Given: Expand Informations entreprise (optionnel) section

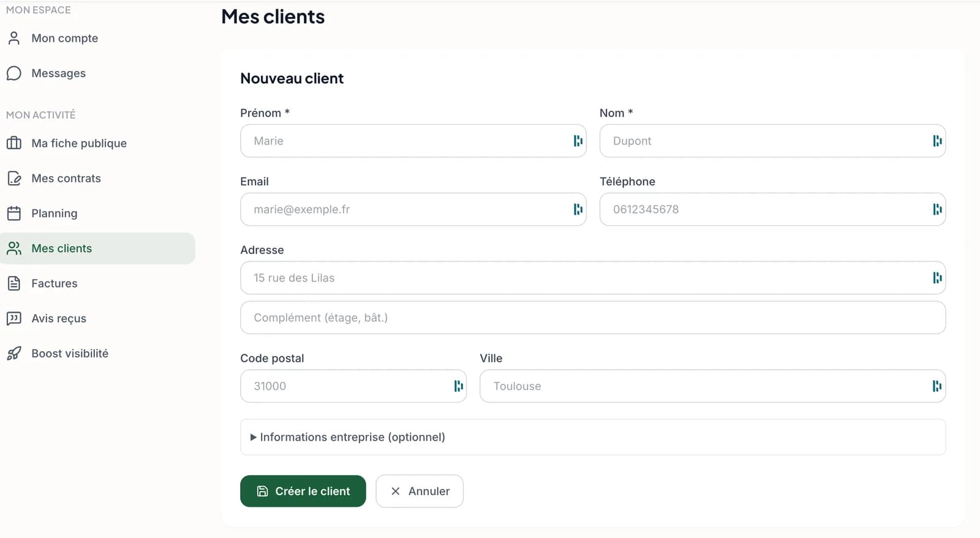Looking at the screenshot, I should [593, 437].
